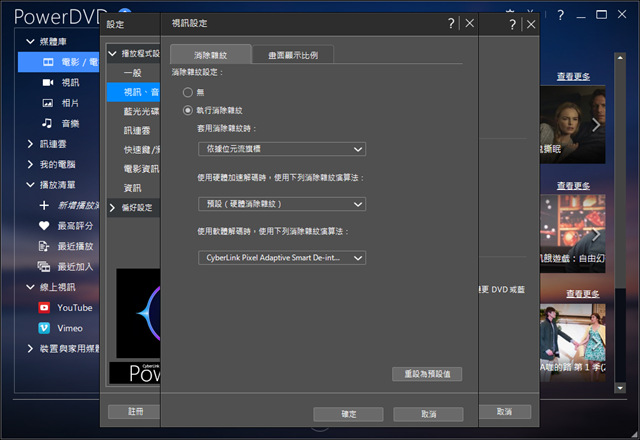The image size is (640, 440).
Task: Open PowerDVD main window help icon
Action: tap(561, 15)
